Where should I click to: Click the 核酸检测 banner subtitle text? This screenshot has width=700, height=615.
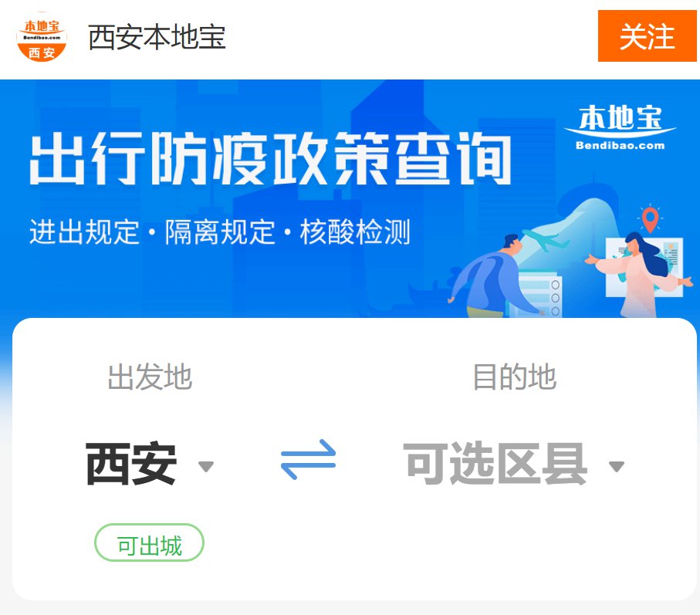click(x=355, y=232)
